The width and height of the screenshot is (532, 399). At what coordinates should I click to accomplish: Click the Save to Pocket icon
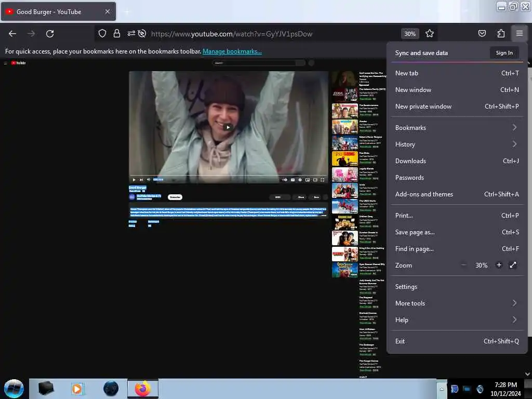coord(482,33)
